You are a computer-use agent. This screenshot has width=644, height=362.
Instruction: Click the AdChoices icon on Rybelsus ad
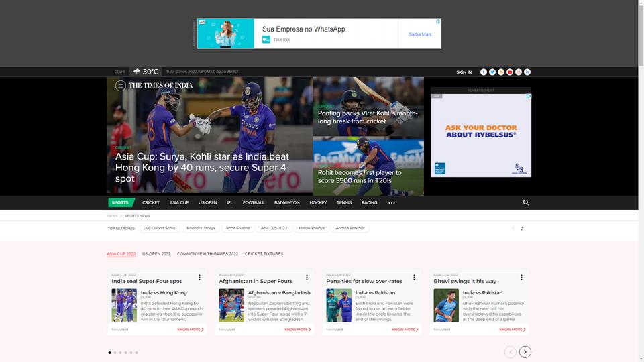[x=529, y=96]
